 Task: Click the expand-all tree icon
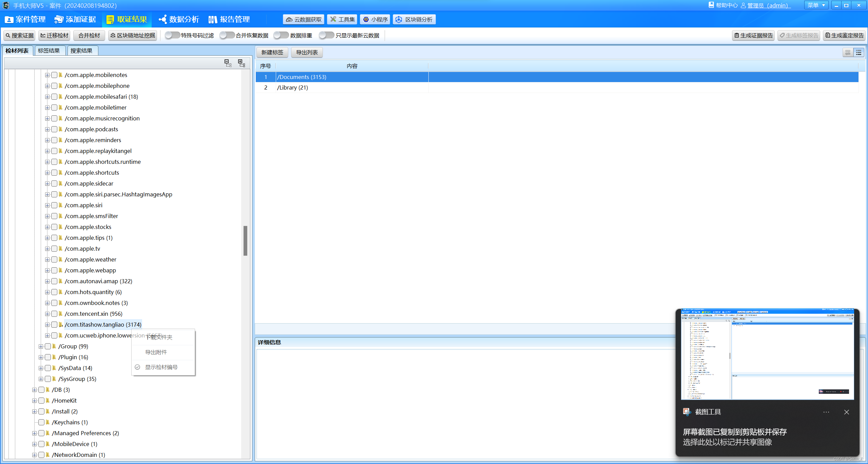242,63
